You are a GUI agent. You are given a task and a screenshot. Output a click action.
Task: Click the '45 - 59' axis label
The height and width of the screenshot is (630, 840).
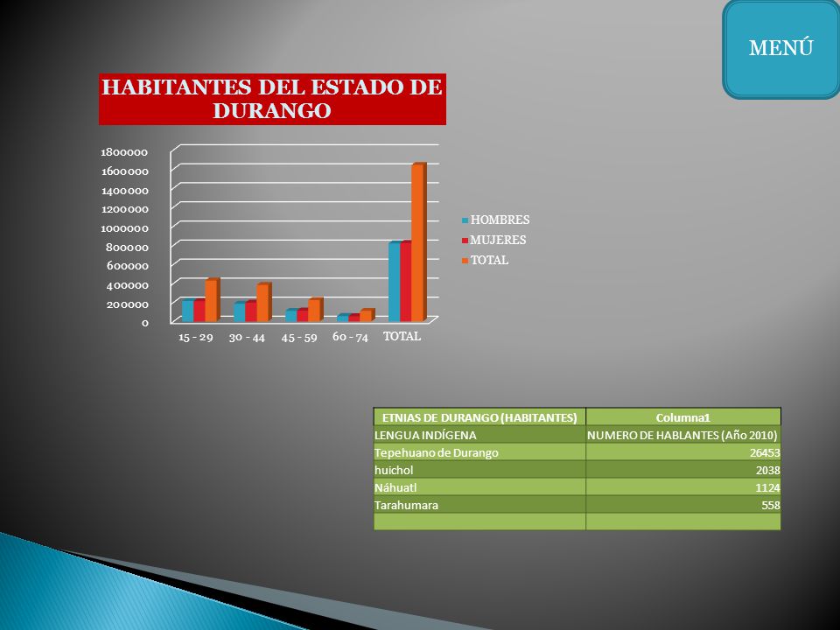point(299,338)
